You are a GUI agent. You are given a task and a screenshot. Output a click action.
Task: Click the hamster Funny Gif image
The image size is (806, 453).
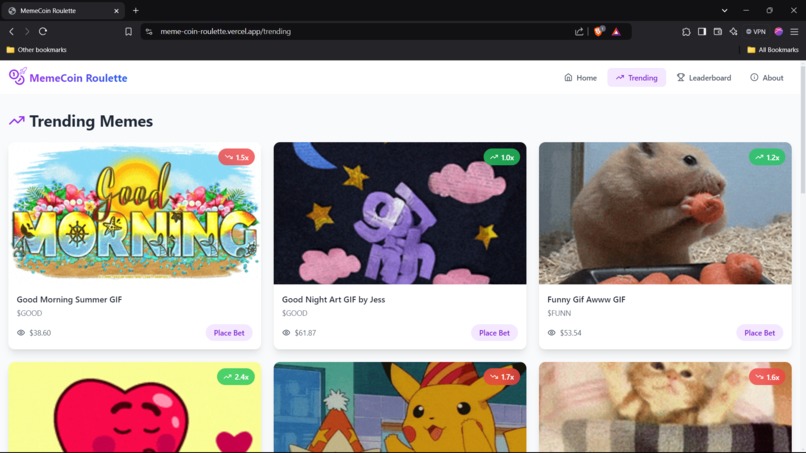click(665, 213)
